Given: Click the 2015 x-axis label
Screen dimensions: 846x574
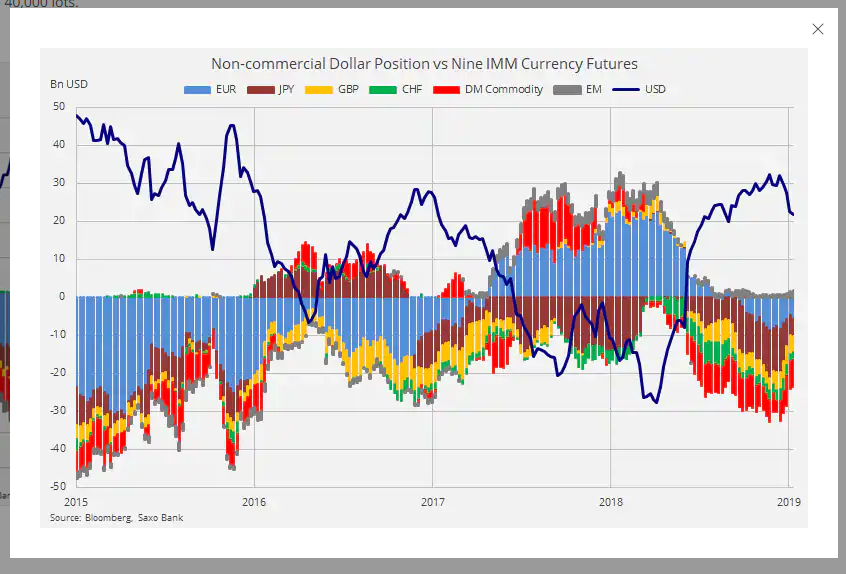Looking at the screenshot, I should coord(76,502).
